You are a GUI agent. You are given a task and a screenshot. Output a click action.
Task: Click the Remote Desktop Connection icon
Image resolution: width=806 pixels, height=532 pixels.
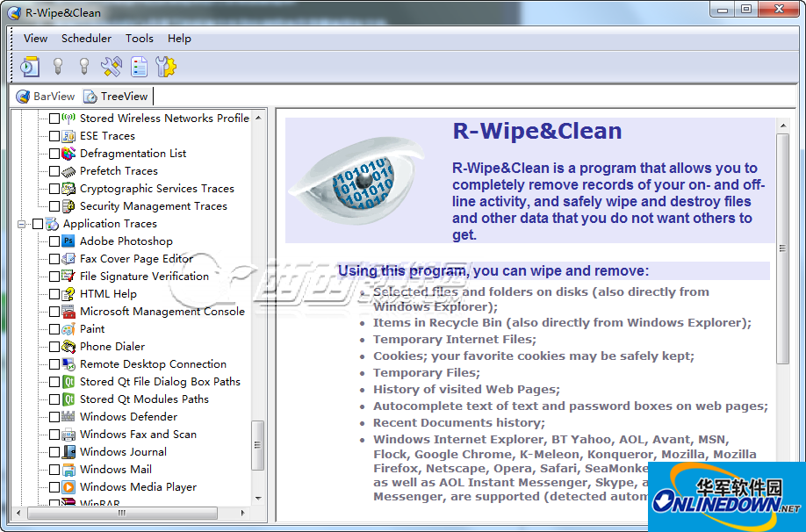pyautogui.click(x=68, y=364)
